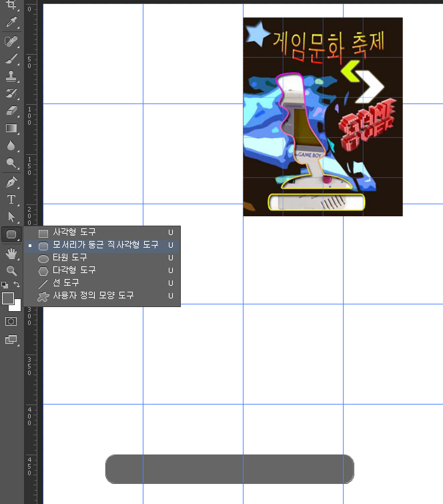Reset default foreground and background colors
Image resolution: width=443 pixels, height=504 pixels.
point(5,285)
